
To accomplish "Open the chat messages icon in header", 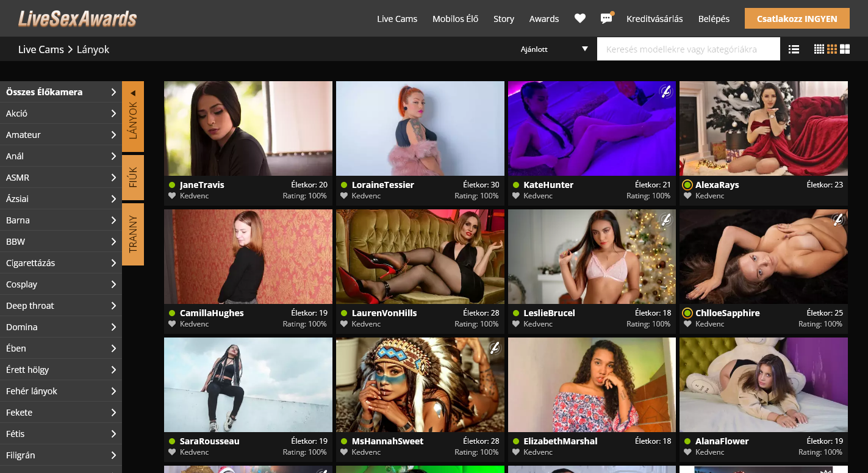I will (606, 18).
